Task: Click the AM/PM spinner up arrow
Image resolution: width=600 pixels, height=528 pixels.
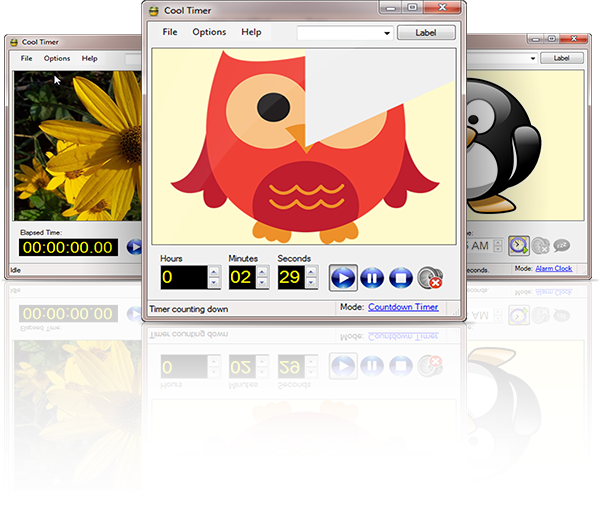Action: (x=499, y=240)
